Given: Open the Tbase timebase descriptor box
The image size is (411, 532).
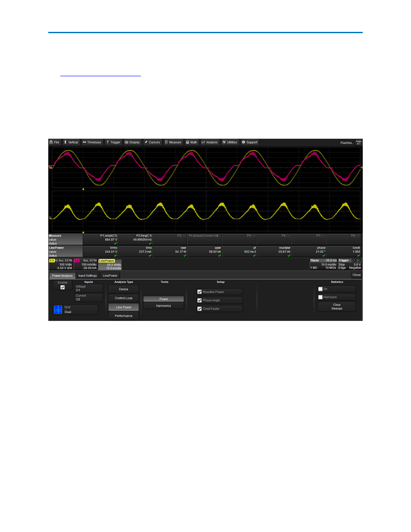Looking at the screenshot, I should (323, 264).
